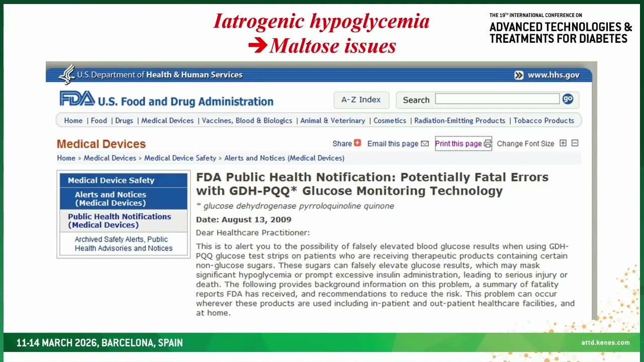The image size is (644, 362).
Task: Click the arrow icon beside www.hhs.gov
Action: 519,75
